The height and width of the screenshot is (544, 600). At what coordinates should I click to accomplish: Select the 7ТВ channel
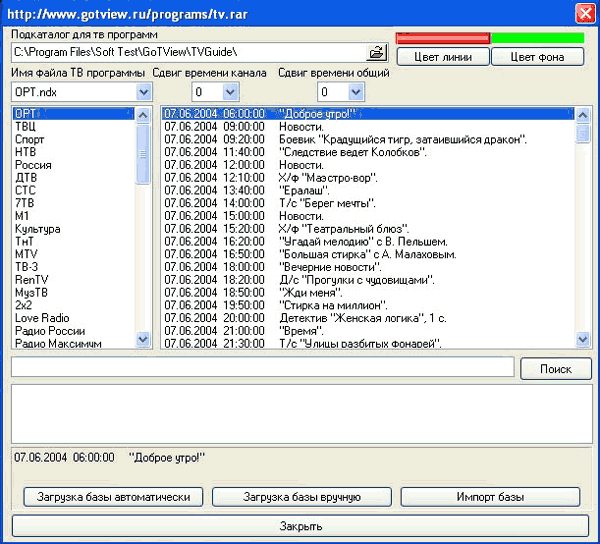[73, 203]
